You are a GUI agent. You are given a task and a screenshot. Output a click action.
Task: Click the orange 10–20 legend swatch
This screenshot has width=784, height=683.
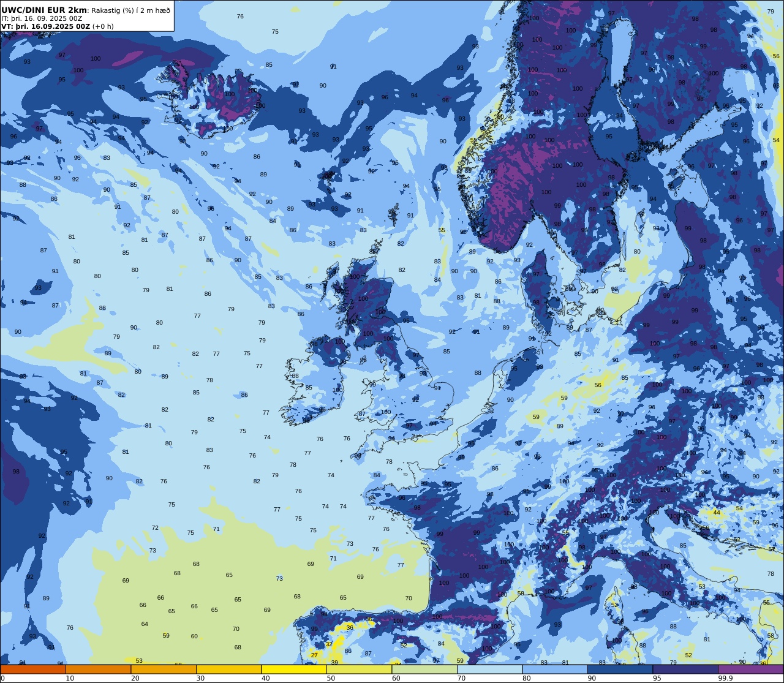[98, 670]
